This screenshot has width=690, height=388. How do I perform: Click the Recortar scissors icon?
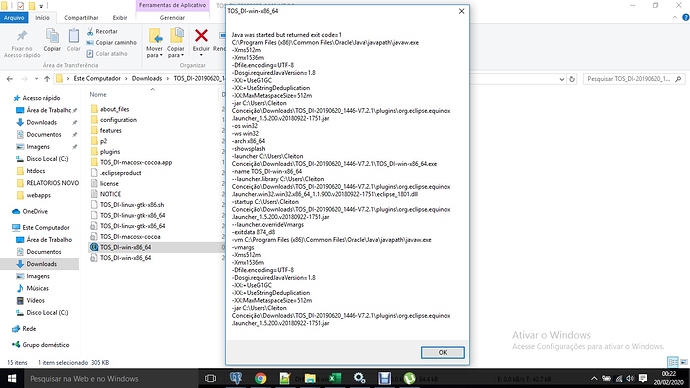(90, 31)
